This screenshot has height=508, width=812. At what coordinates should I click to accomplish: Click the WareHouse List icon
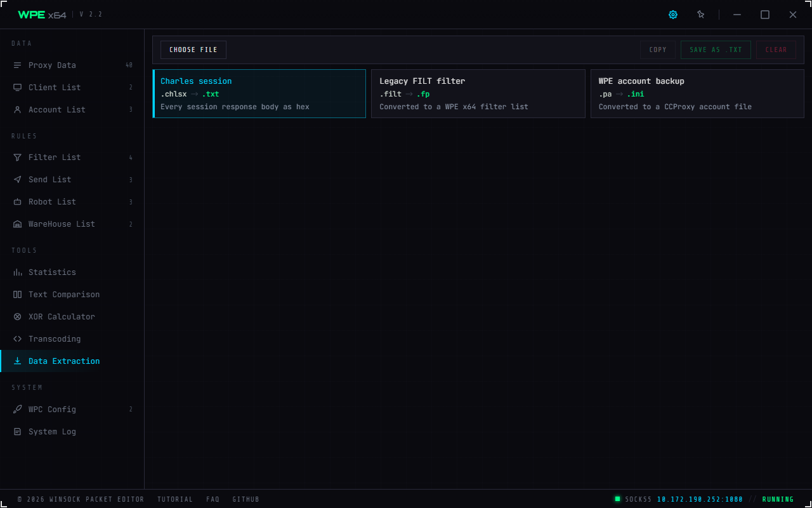[x=17, y=224]
